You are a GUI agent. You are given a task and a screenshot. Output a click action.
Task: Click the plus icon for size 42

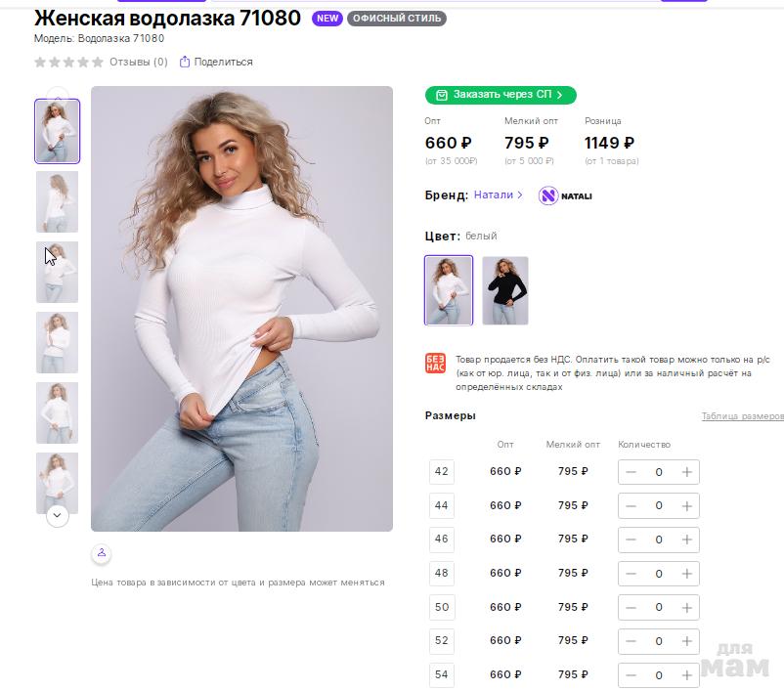[x=687, y=472]
